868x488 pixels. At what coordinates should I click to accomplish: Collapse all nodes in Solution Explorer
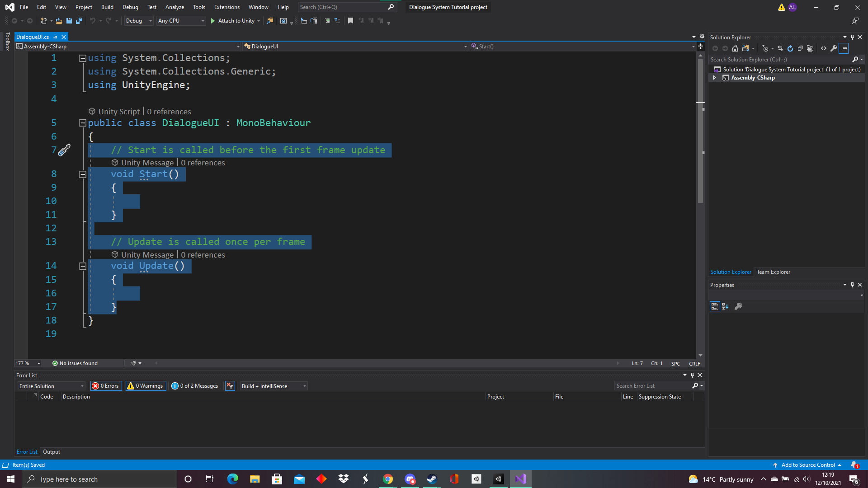point(800,48)
